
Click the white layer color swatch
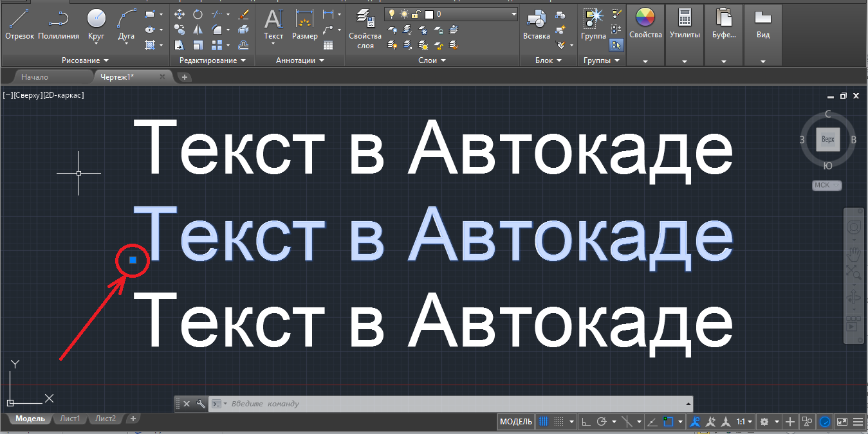point(429,14)
